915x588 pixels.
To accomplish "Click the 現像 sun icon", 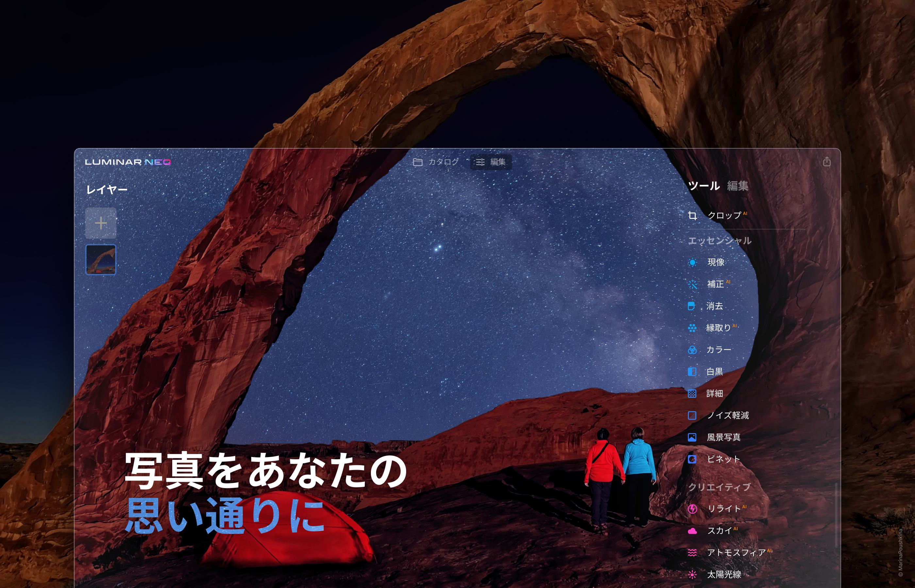I will pos(692,263).
